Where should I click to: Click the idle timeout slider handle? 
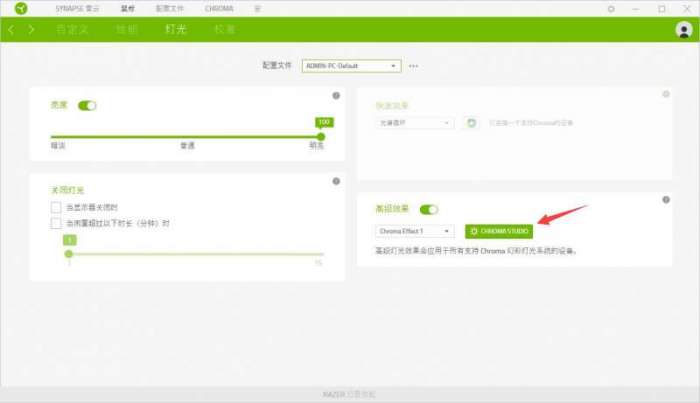(x=69, y=254)
